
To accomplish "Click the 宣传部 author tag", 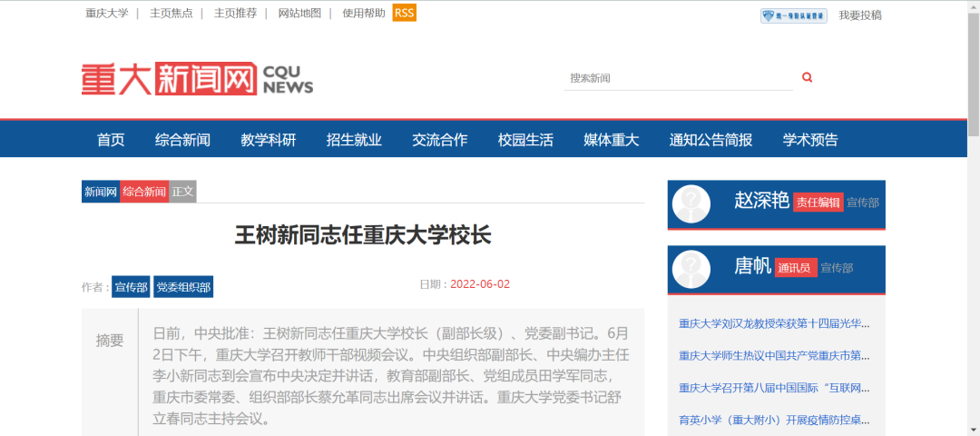I will point(132,287).
